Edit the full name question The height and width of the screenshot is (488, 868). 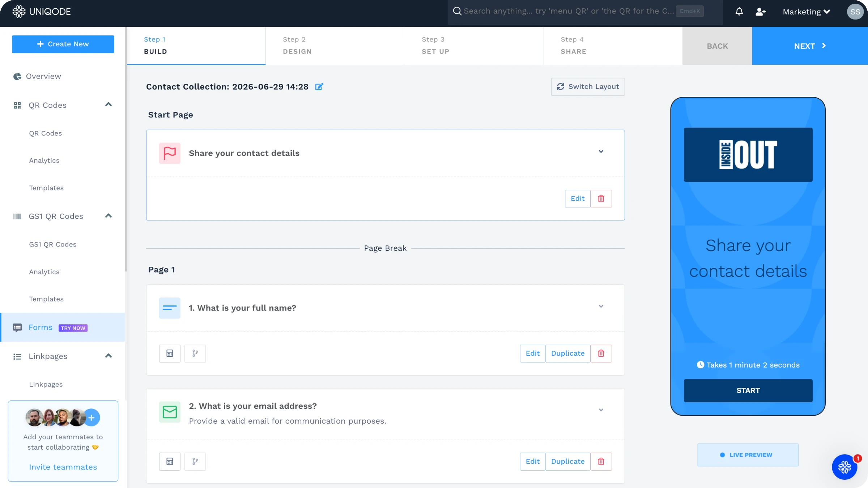point(532,353)
